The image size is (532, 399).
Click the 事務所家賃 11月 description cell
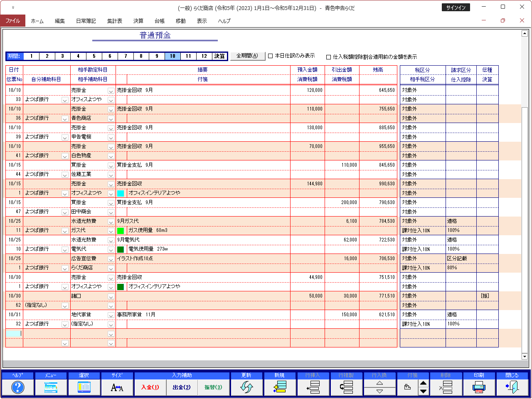coord(203,315)
